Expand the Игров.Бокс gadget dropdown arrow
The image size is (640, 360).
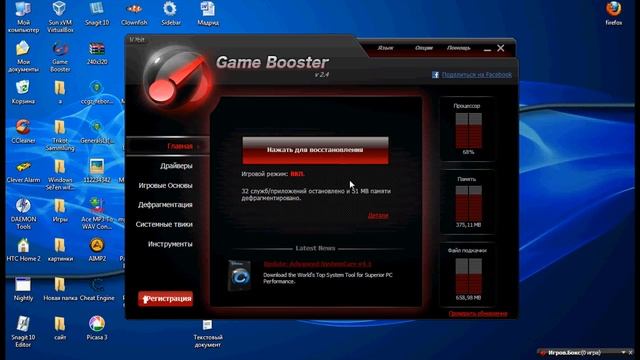(623, 352)
